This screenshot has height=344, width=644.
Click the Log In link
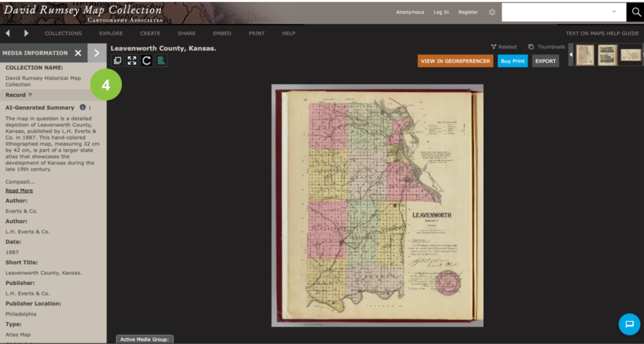[441, 13]
